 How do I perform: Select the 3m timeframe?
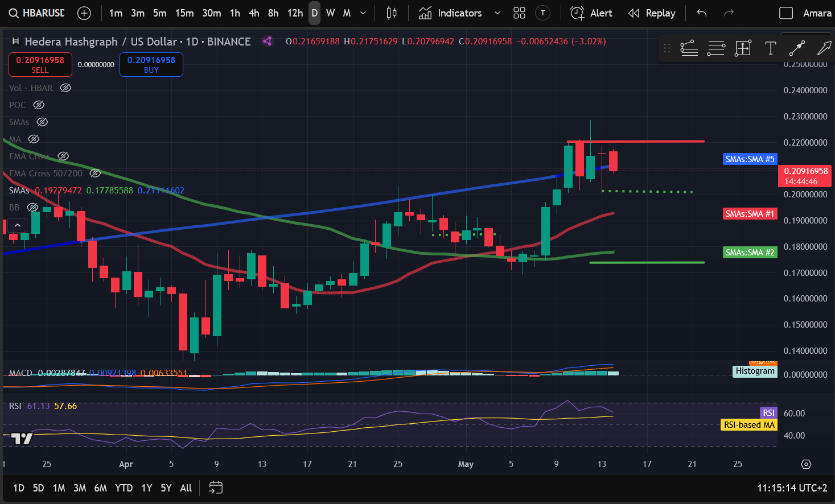click(x=138, y=13)
